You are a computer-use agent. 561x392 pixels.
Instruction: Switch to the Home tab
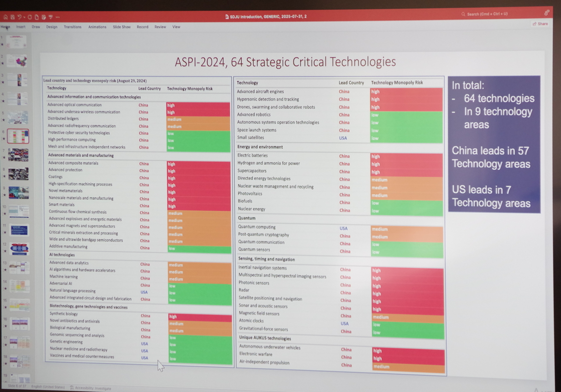pyautogui.click(x=5, y=27)
